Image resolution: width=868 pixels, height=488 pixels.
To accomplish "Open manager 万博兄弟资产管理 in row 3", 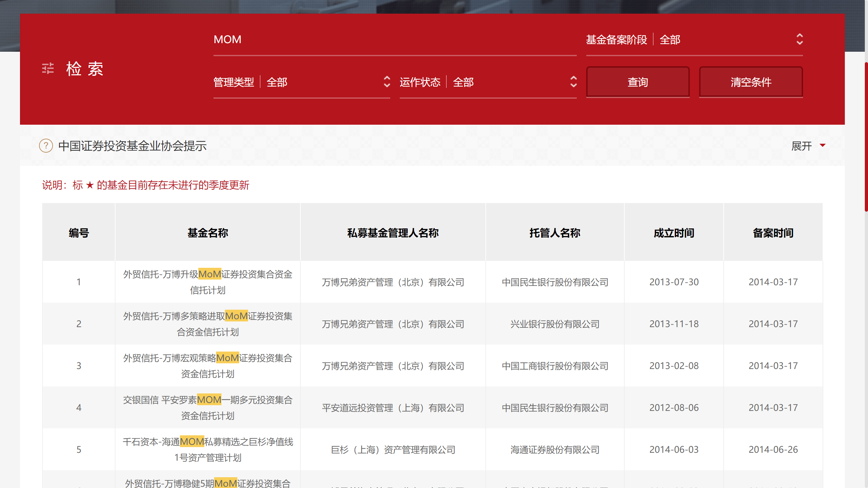I will [393, 366].
